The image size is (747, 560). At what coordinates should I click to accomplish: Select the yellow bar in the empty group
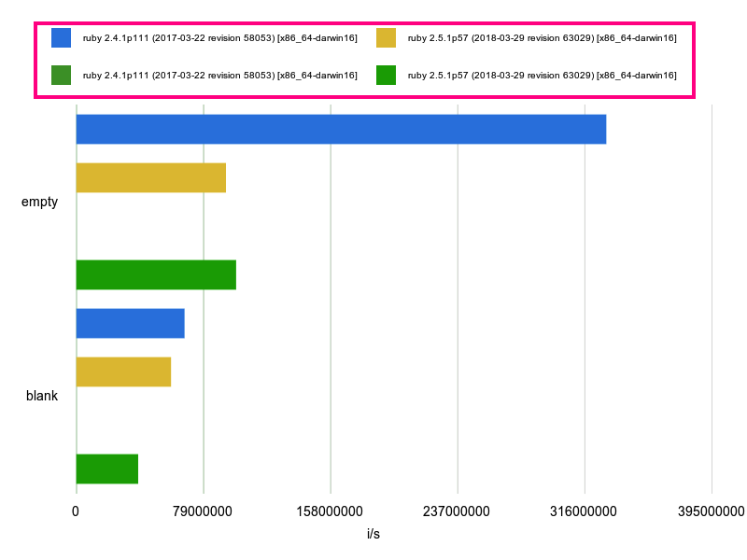[149, 177]
